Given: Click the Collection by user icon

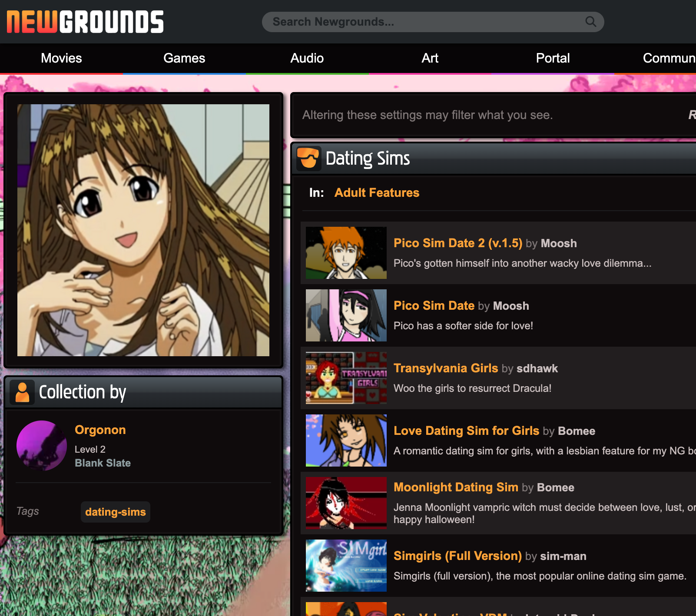Looking at the screenshot, I should click(22, 392).
